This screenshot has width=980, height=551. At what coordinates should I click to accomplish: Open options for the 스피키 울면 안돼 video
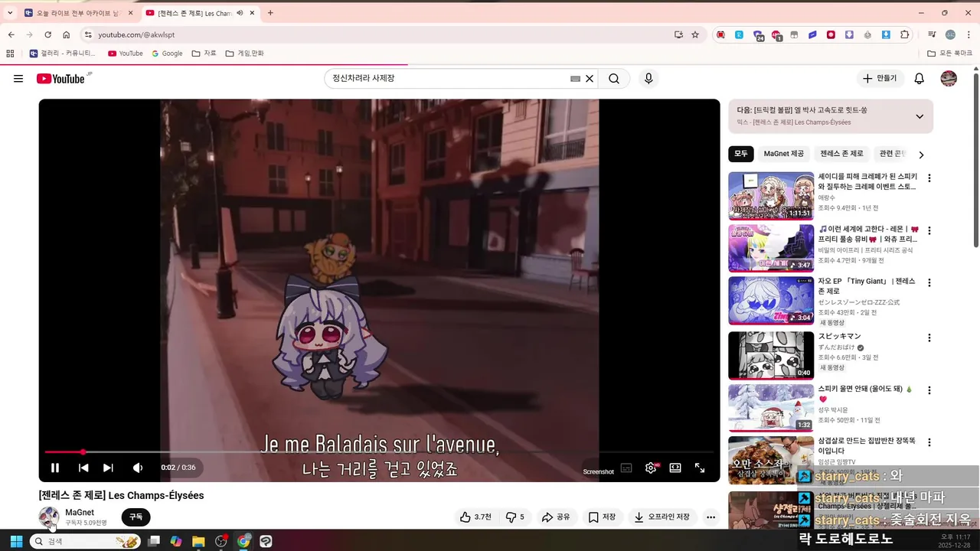point(929,390)
